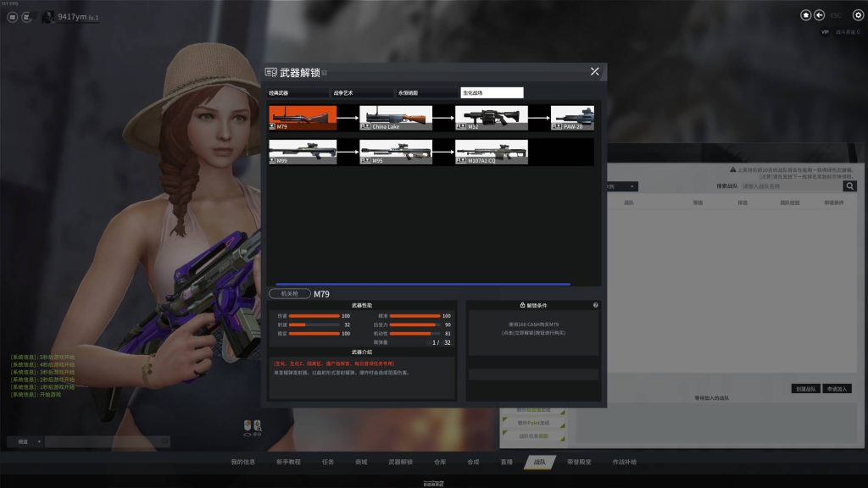Choose the M32 launcher icon
The width and height of the screenshot is (868, 488).
[x=491, y=118]
